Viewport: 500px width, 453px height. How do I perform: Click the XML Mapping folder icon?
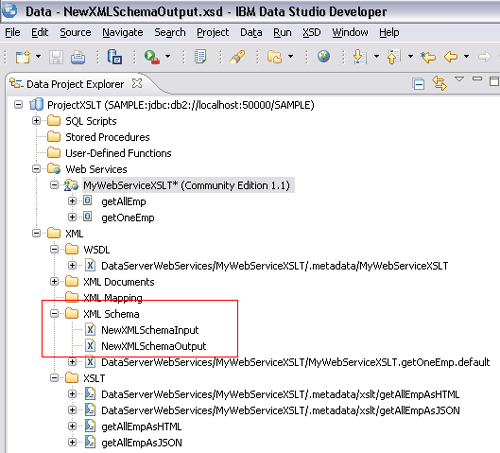tap(72, 296)
